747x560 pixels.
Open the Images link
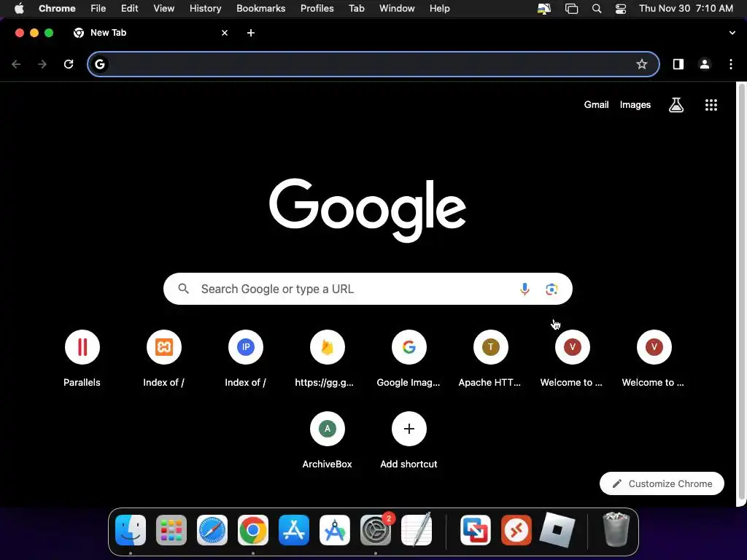(635, 105)
